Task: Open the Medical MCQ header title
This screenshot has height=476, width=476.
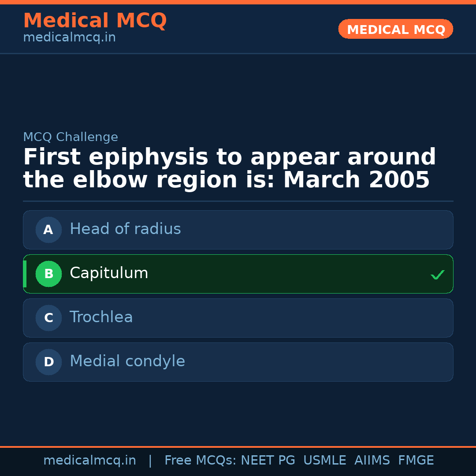Action: click(95, 21)
